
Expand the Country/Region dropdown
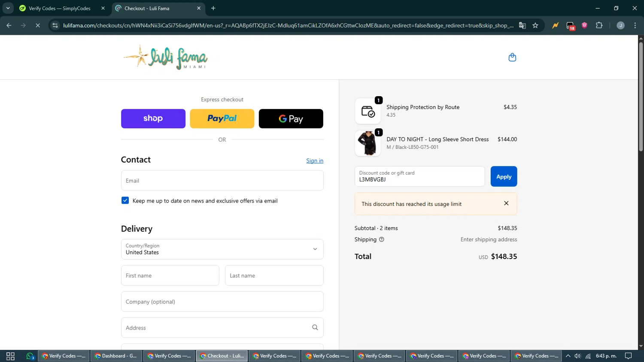pyautogui.click(x=222, y=249)
